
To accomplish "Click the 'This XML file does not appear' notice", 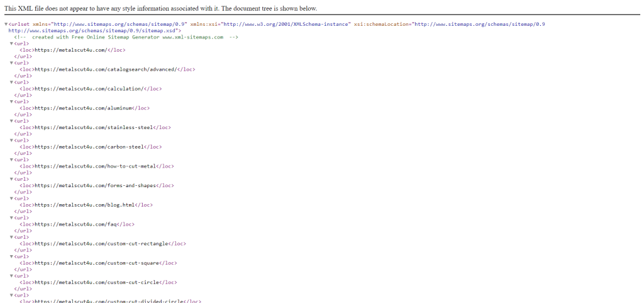I will [x=161, y=8].
